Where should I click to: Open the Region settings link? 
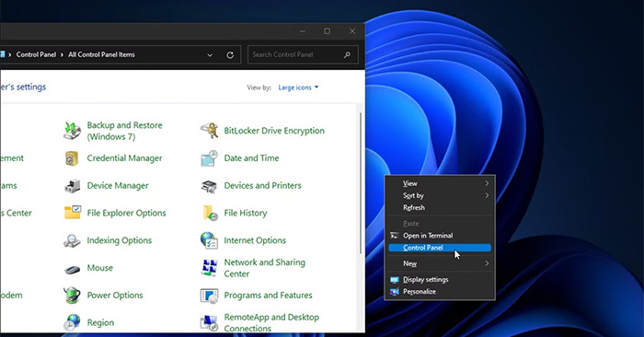click(x=100, y=323)
